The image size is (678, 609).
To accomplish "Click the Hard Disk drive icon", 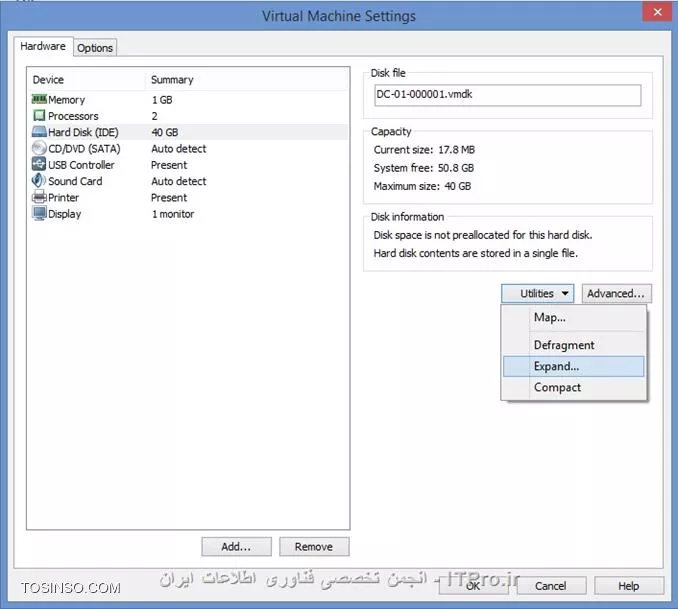I will [x=39, y=131].
